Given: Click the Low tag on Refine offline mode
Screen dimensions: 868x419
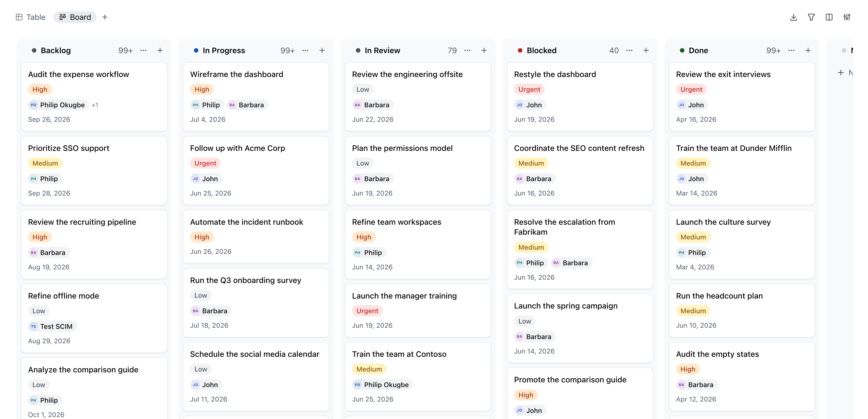Looking at the screenshot, I should 39,311.
